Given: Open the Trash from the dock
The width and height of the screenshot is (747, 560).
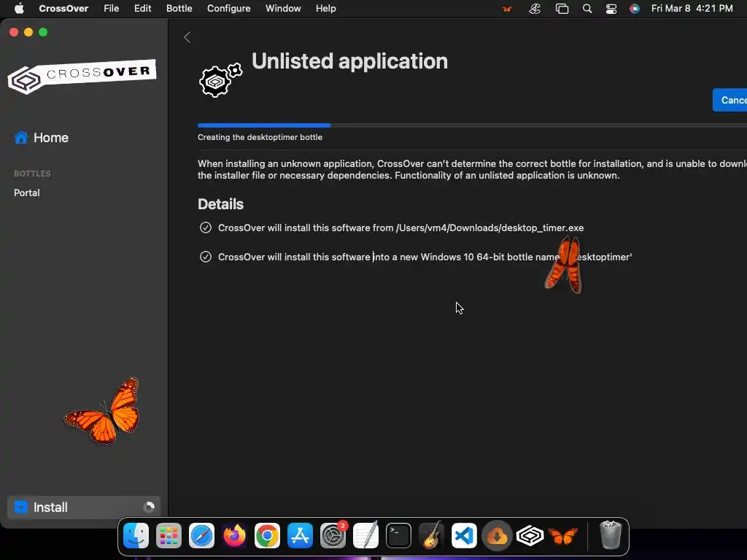Looking at the screenshot, I should (x=611, y=535).
